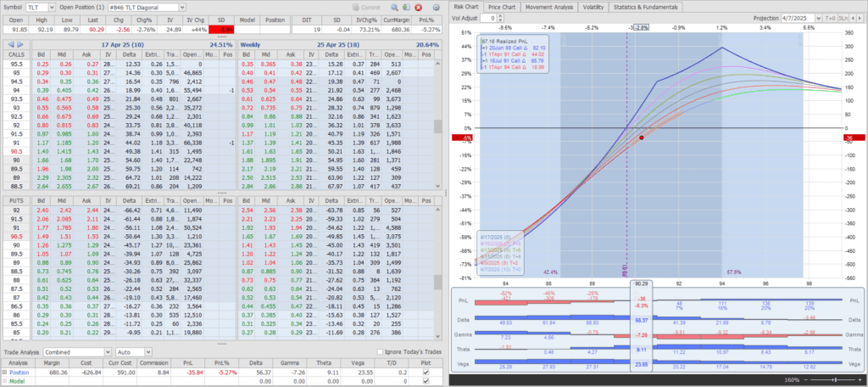Viewport: 868px width, 387px height.
Task: Toggle Plot checkbox for Model row
Action: tap(425, 381)
